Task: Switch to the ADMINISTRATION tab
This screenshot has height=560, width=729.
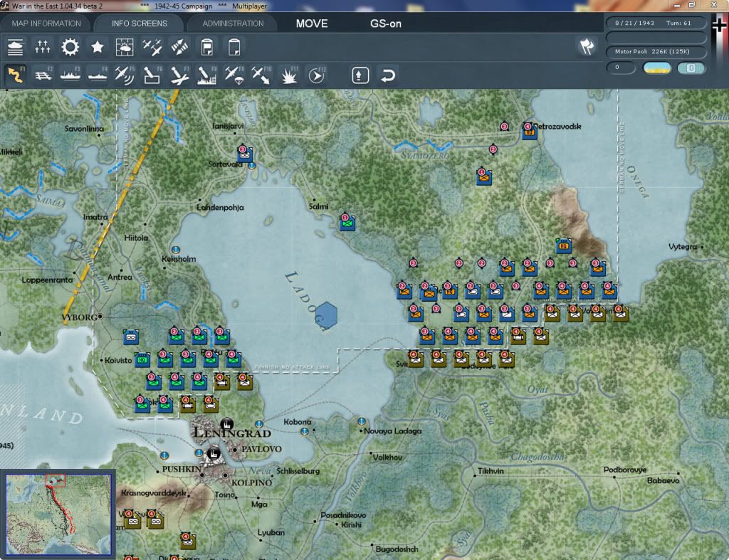Action: [x=233, y=23]
